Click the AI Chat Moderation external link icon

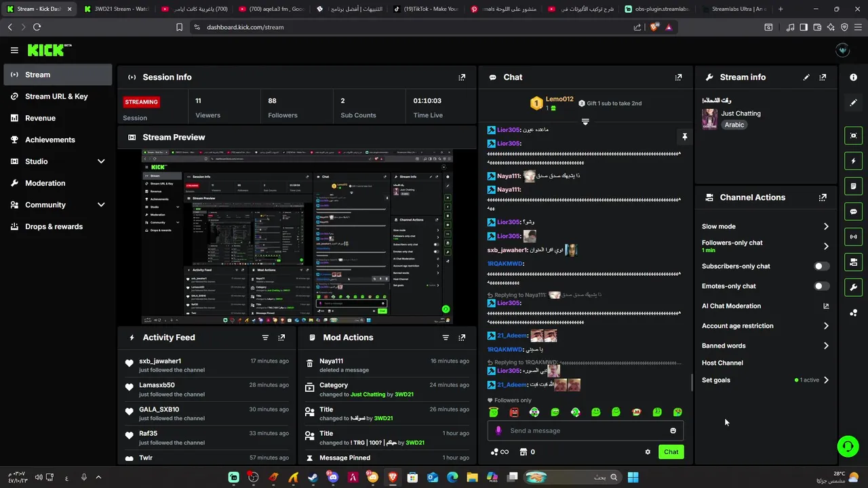point(826,306)
